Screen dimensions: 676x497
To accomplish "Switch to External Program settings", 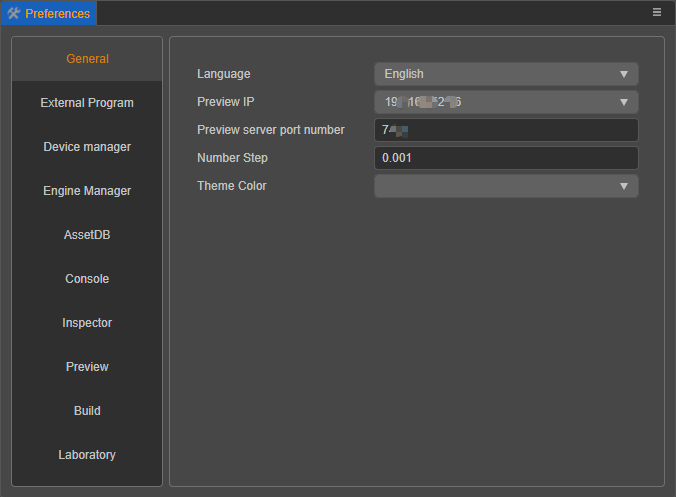I will pyautogui.click(x=87, y=103).
